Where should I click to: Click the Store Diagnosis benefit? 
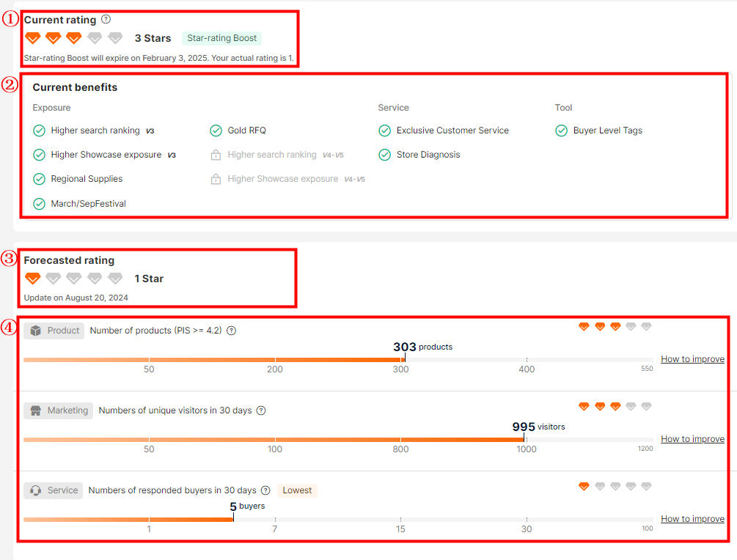coord(428,155)
